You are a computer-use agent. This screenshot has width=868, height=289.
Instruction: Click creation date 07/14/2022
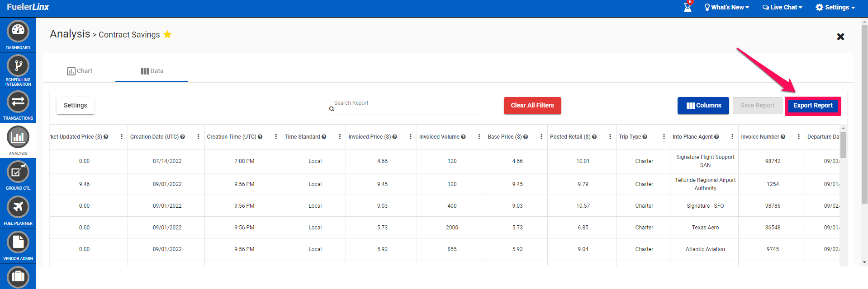(167, 161)
